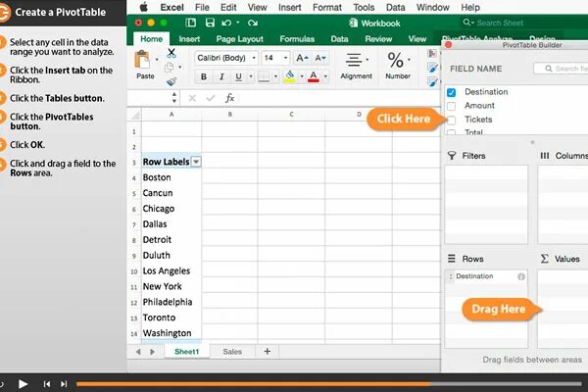This screenshot has width=588, height=392.
Task: Click the Cut scissors icon
Action: tap(171, 53)
